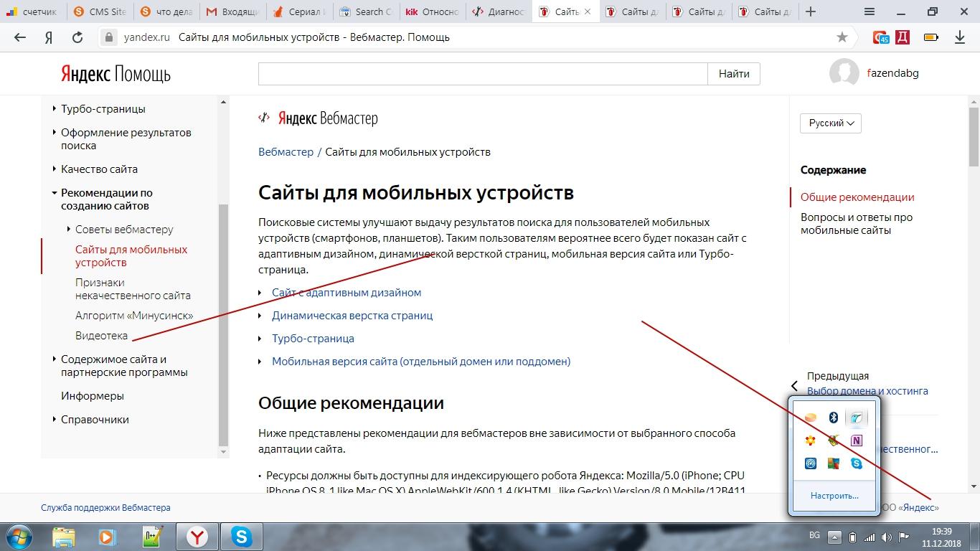Open browser downloads arrow icon
Viewport: 980px width, 551px height.
pyautogui.click(x=960, y=37)
